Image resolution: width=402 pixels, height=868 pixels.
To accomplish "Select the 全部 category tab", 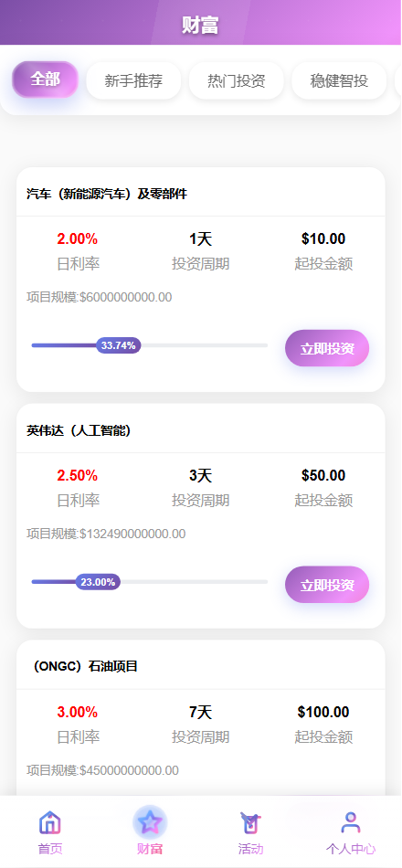I will coord(46,79).
